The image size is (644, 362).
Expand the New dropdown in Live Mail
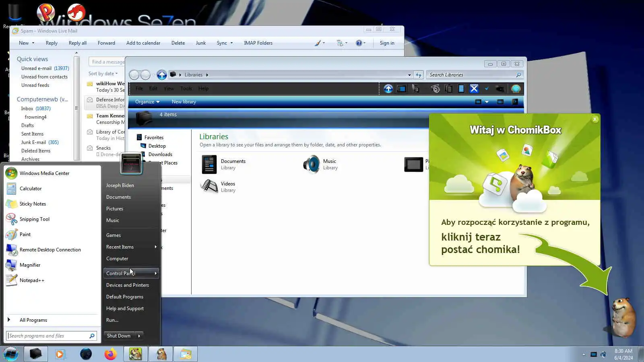click(33, 43)
